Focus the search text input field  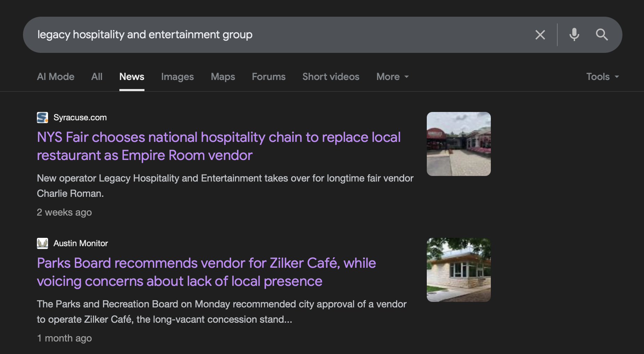[278, 35]
